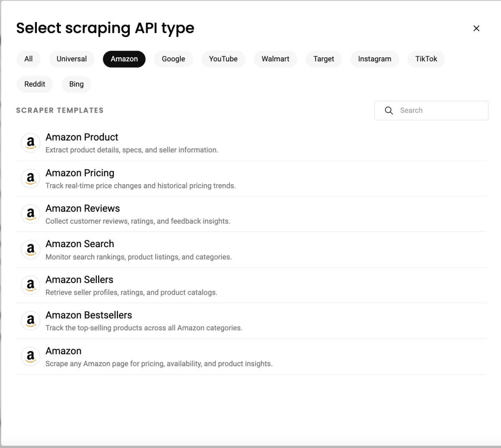Switch to the Walmart category
Screen dimensions: 501x448
276,59
